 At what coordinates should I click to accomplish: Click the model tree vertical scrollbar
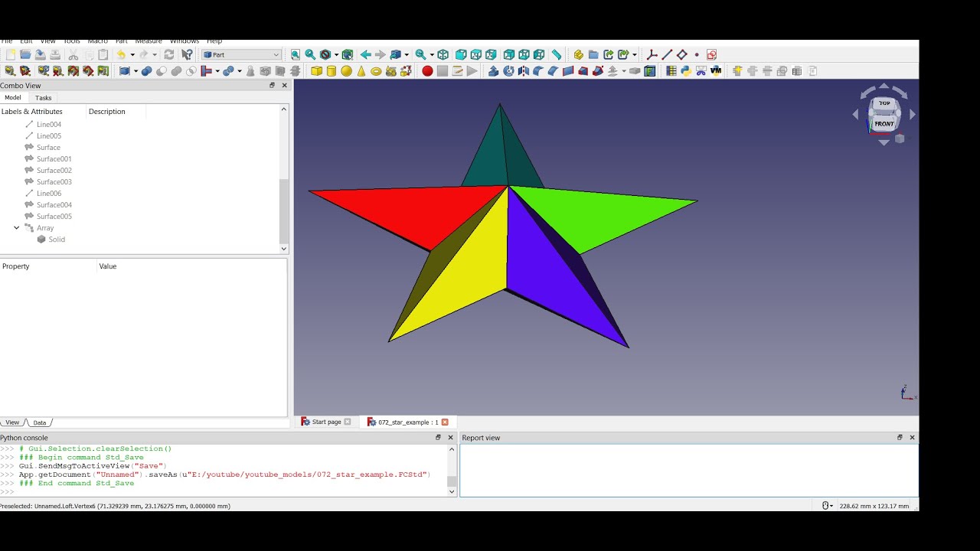coord(284,210)
